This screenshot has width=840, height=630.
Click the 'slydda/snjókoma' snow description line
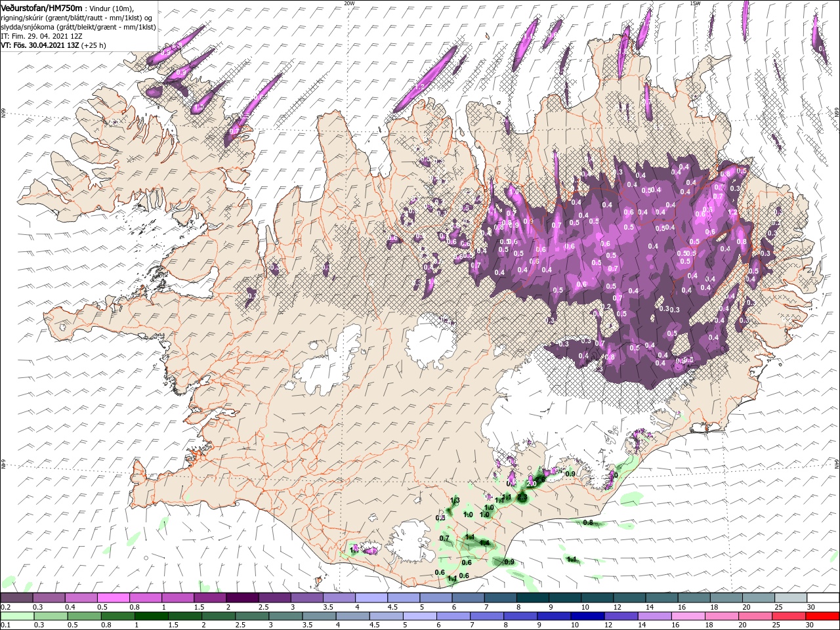click(x=78, y=27)
